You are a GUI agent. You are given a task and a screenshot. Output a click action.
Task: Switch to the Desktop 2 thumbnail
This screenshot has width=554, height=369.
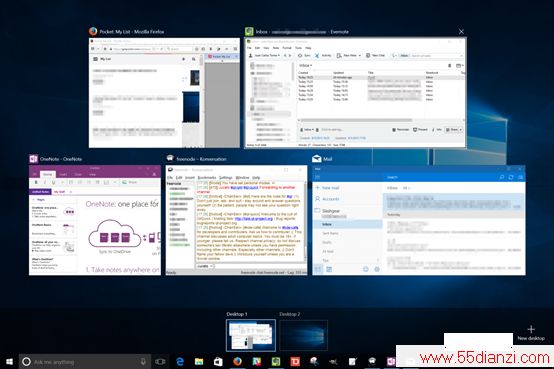tap(304, 335)
